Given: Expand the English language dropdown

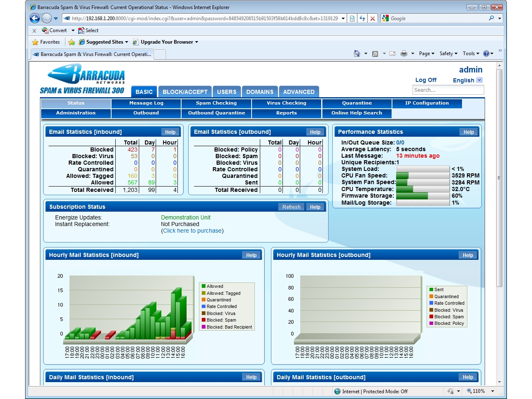Looking at the screenshot, I should [x=479, y=80].
